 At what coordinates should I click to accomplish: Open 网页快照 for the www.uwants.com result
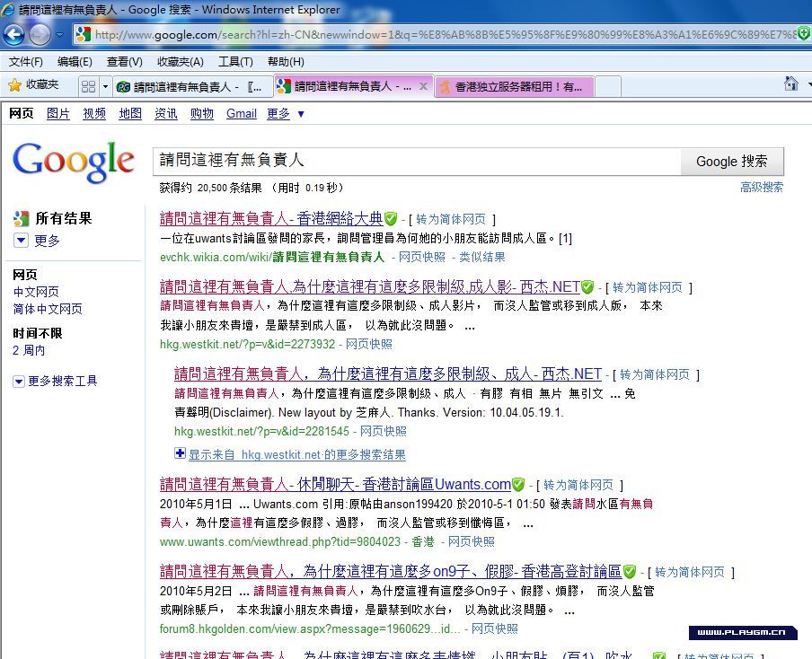tap(472, 542)
